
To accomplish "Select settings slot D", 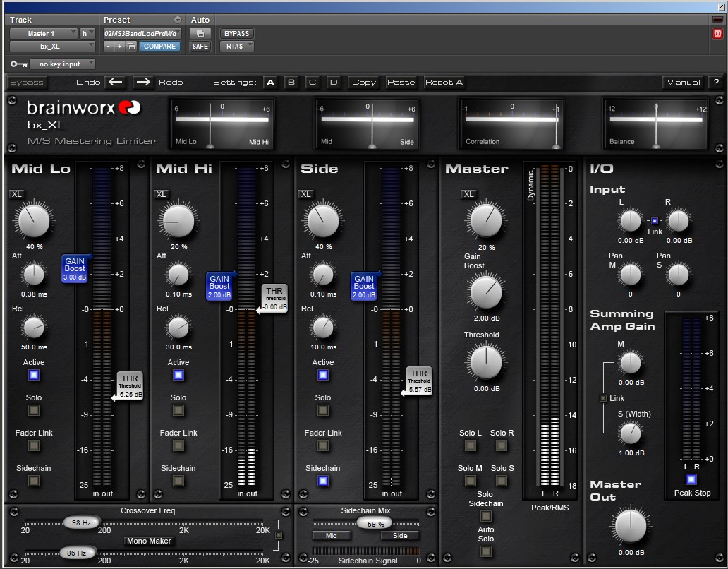I will 334,82.
